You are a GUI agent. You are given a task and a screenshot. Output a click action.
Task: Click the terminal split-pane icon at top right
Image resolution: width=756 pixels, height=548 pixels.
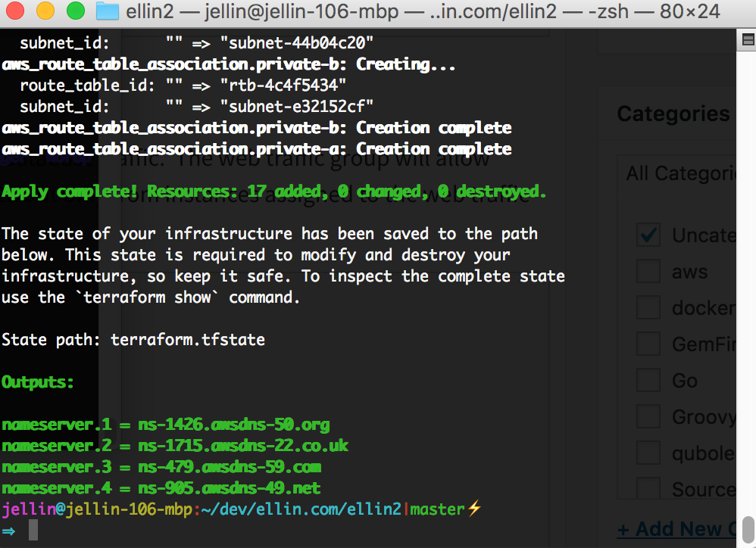(748, 39)
